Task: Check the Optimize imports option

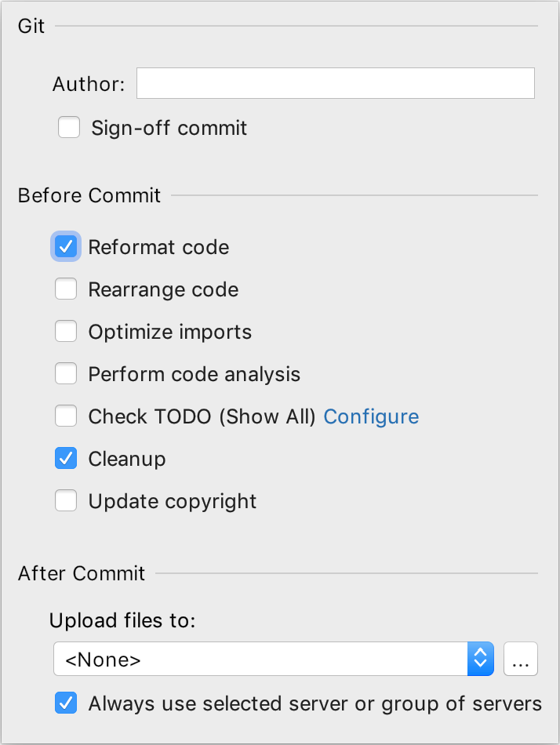Action: [66, 331]
